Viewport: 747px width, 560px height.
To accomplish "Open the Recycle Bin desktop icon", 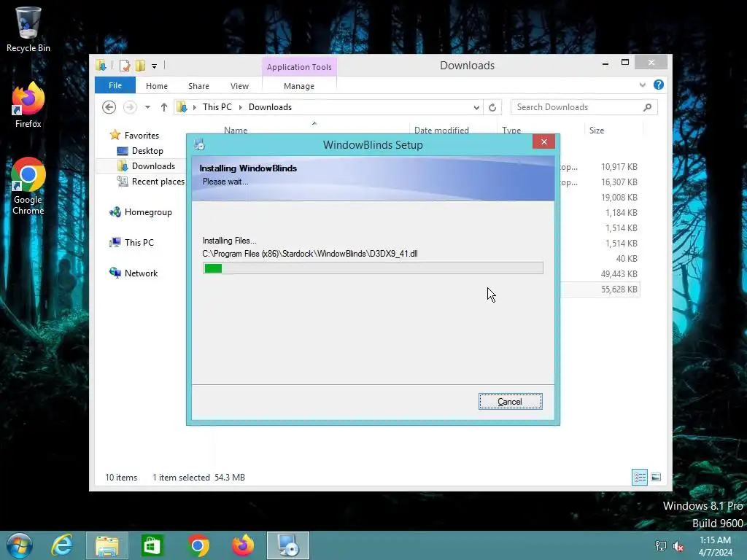I will pos(28,29).
